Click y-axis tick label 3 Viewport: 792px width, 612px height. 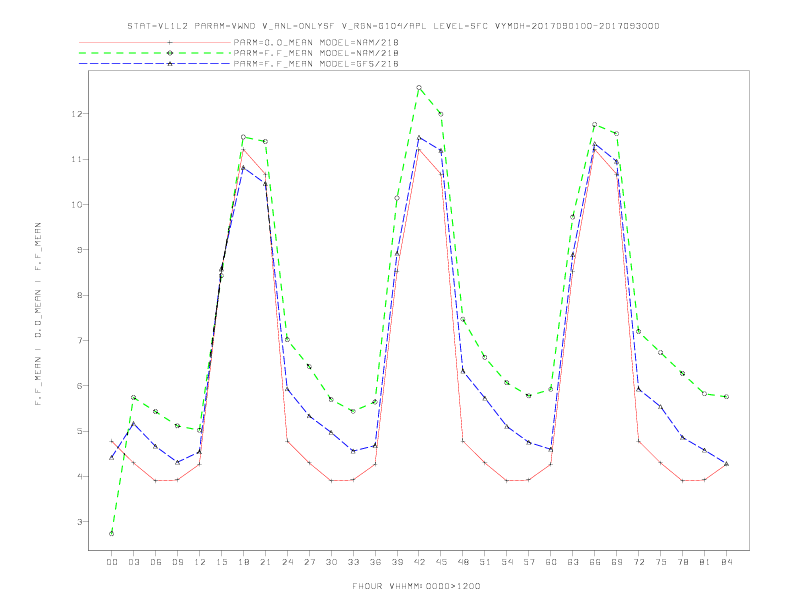(x=79, y=522)
